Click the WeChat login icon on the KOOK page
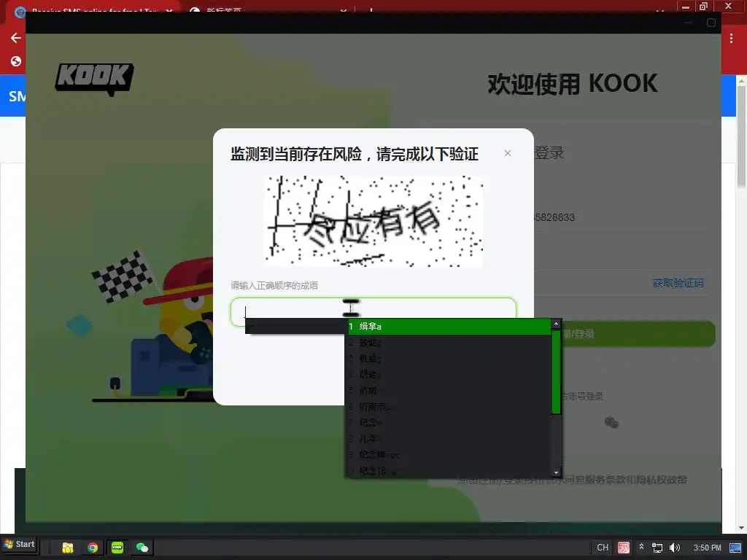The width and height of the screenshot is (747, 560). [612, 422]
